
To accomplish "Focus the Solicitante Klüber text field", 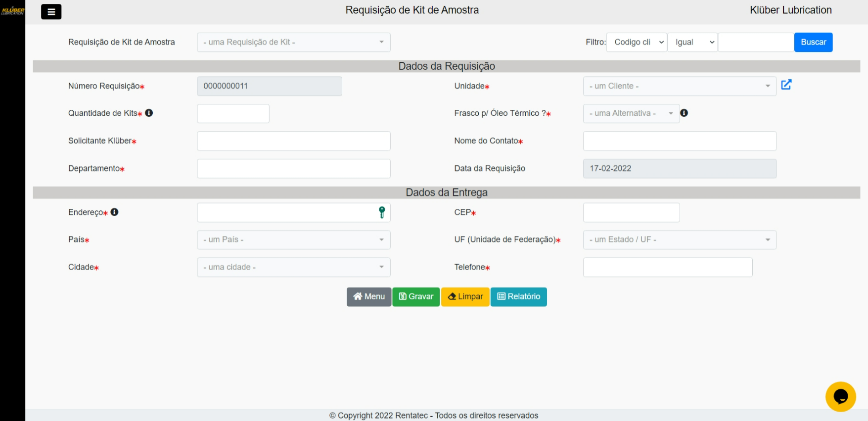I will [293, 141].
